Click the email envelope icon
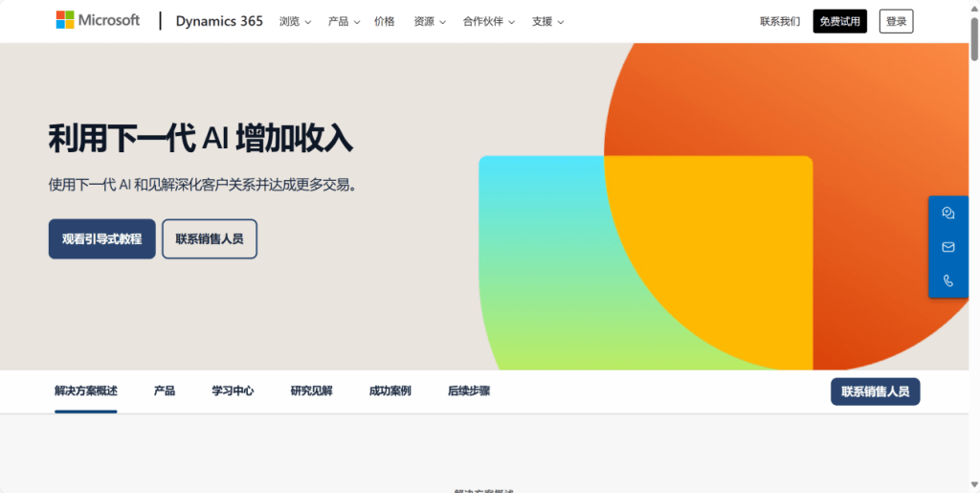 (x=947, y=247)
